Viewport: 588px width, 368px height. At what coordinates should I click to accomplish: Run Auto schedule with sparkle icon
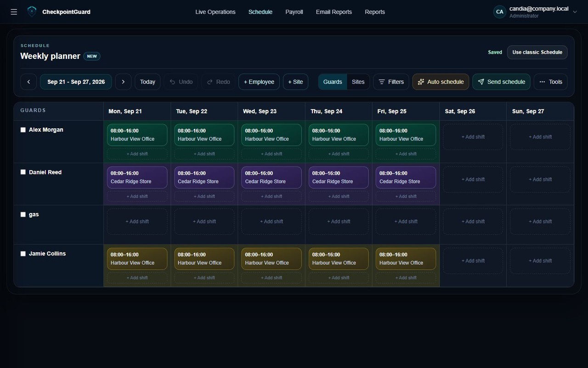pos(441,82)
